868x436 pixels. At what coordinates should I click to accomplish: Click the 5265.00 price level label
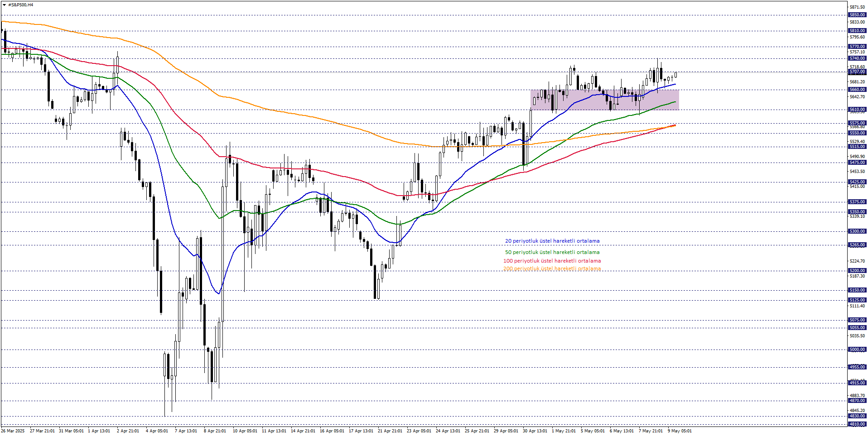point(857,245)
